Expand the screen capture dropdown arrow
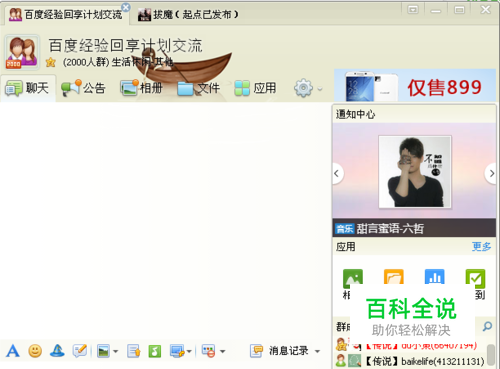The image size is (500, 369). [x=189, y=351]
